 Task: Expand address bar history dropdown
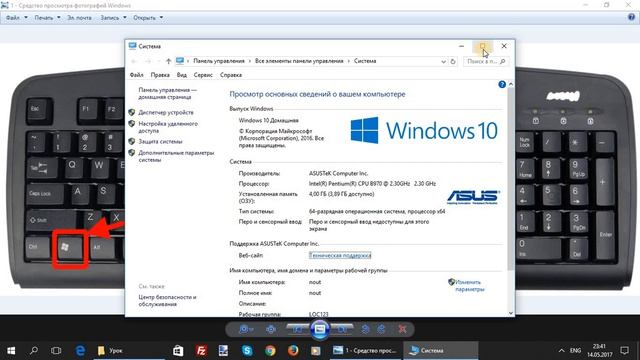coord(443,62)
